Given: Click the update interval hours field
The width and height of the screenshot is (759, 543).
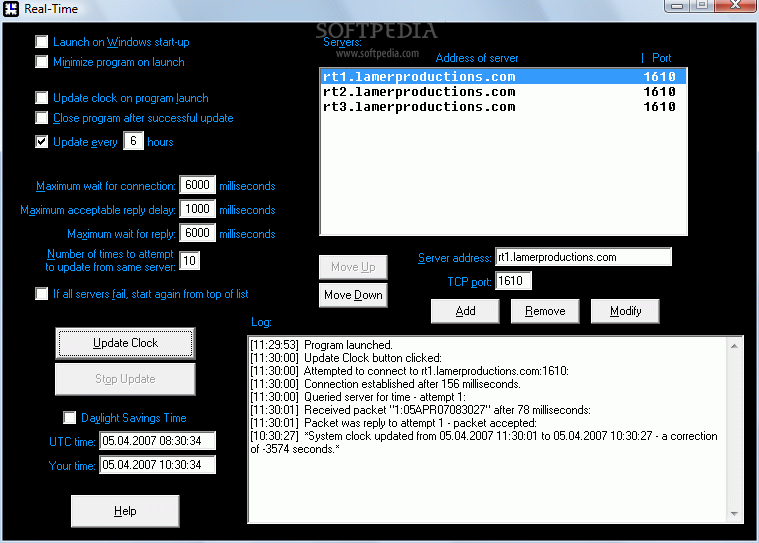Looking at the screenshot, I should tap(134, 141).
